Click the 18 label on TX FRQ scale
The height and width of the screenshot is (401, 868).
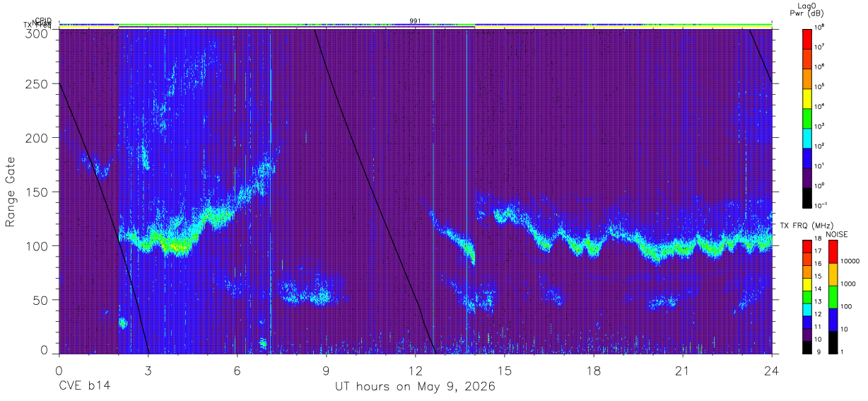(x=818, y=238)
